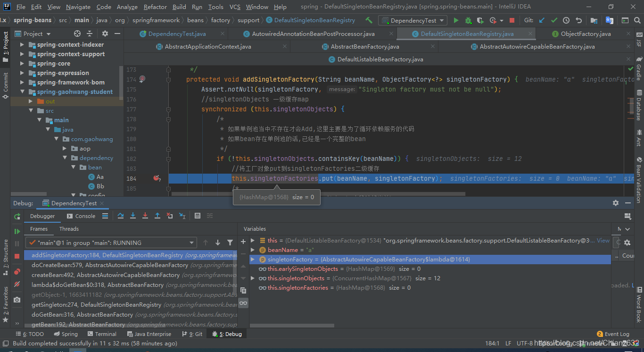The width and height of the screenshot is (644, 352).
Task: Click the View link for 'this' variable
Action: (x=603, y=240)
